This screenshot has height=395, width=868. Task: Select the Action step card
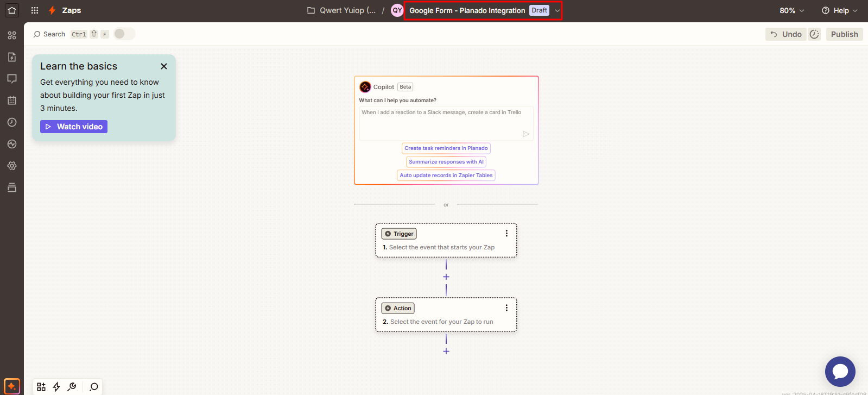coord(446,315)
